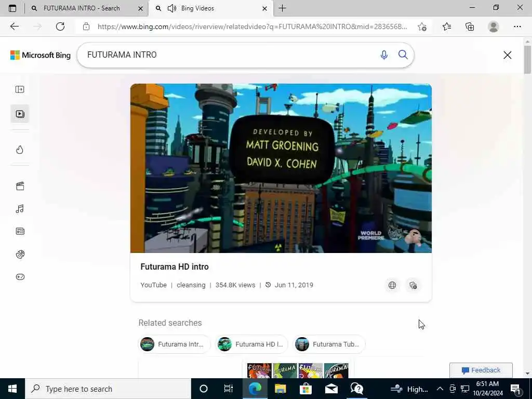Open Task View on taskbar
532x399 pixels.
click(x=229, y=389)
